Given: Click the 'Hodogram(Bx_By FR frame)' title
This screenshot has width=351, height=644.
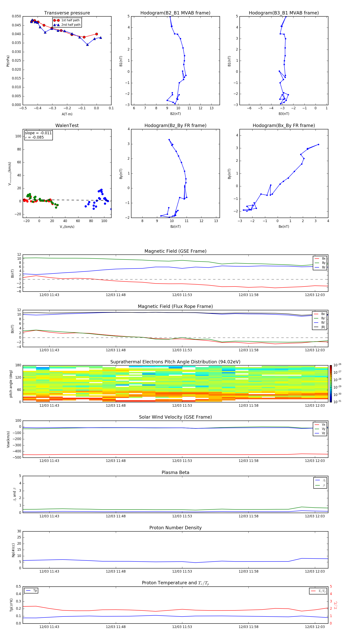Looking at the screenshot, I should tap(284, 125).
